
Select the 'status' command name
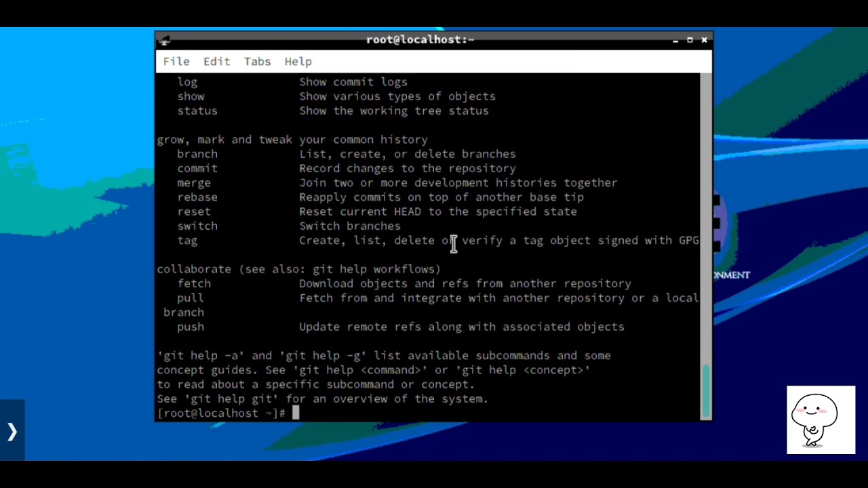197,110
